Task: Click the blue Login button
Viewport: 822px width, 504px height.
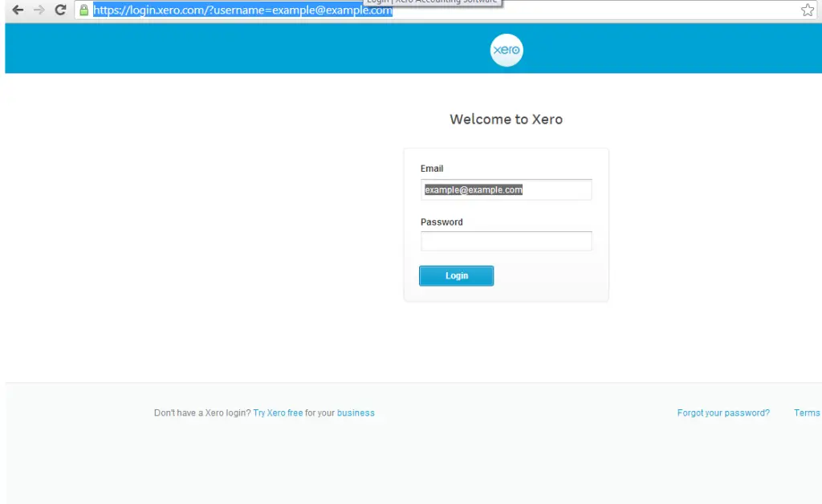Action: 456,275
